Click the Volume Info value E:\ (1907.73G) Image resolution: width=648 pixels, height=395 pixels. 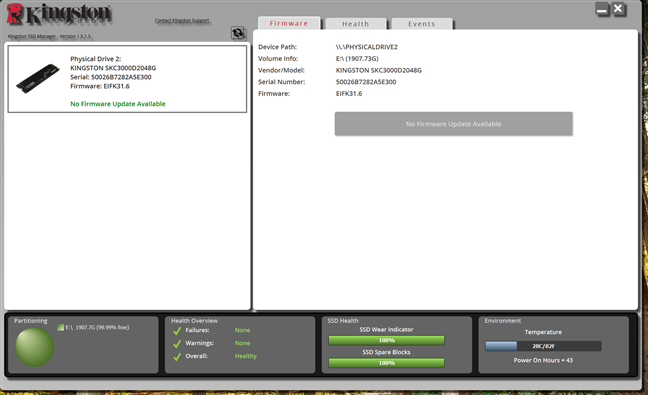coord(357,59)
